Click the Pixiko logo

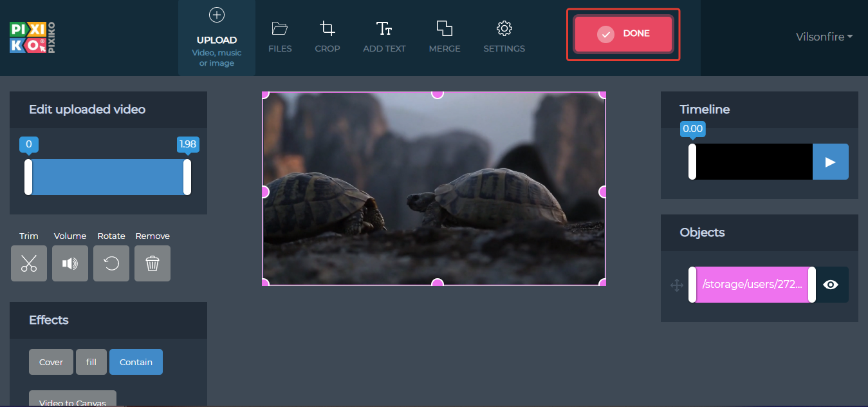pyautogui.click(x=33, y=37)
